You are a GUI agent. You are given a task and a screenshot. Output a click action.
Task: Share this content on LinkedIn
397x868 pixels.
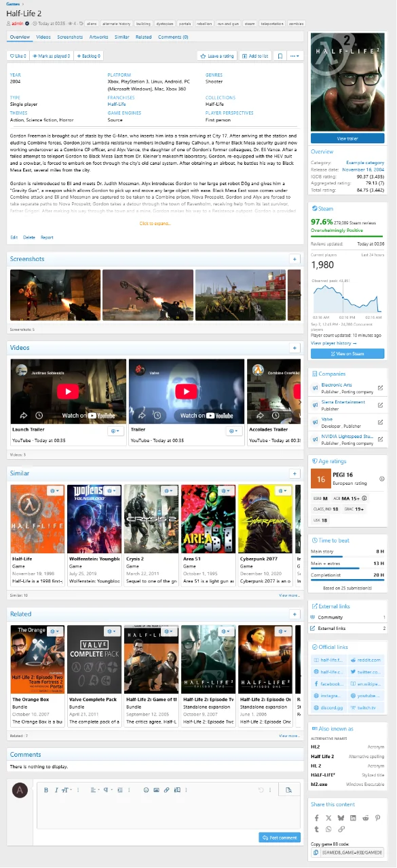[x=354, y=818]
